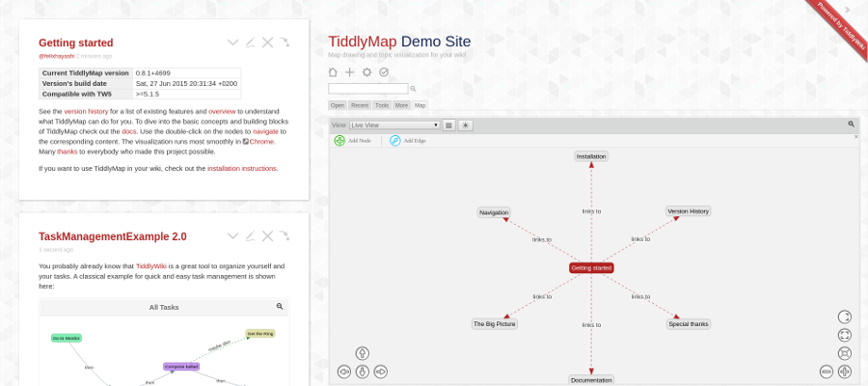Collapse sidebar with top-right chevron
Viewport: 868px width, 386px height.
click(847, 10)
